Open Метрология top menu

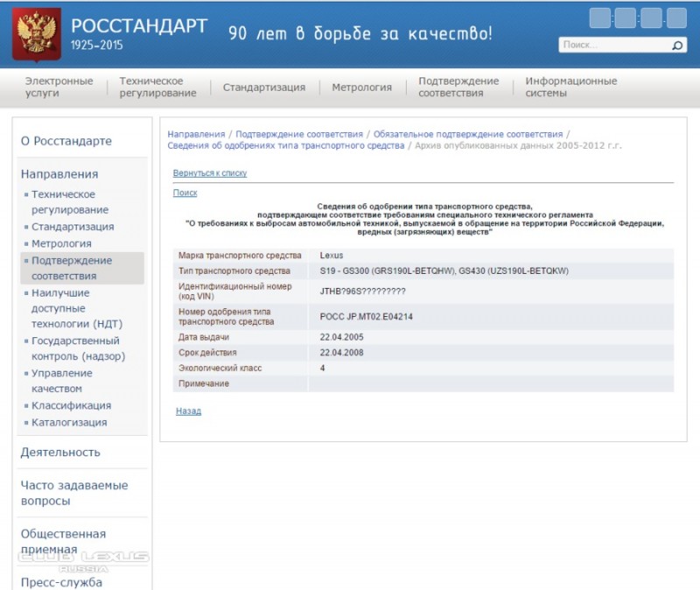point(361,88)
